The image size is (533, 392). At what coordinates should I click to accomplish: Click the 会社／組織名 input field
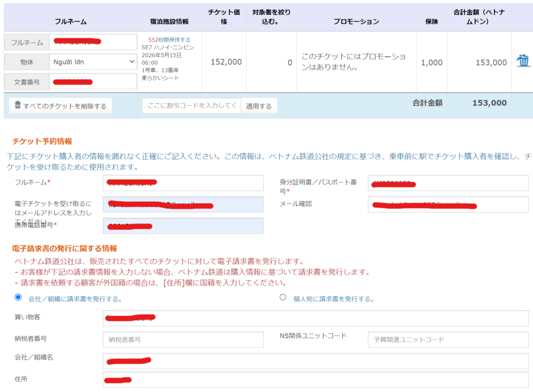(x=315, y=361)
